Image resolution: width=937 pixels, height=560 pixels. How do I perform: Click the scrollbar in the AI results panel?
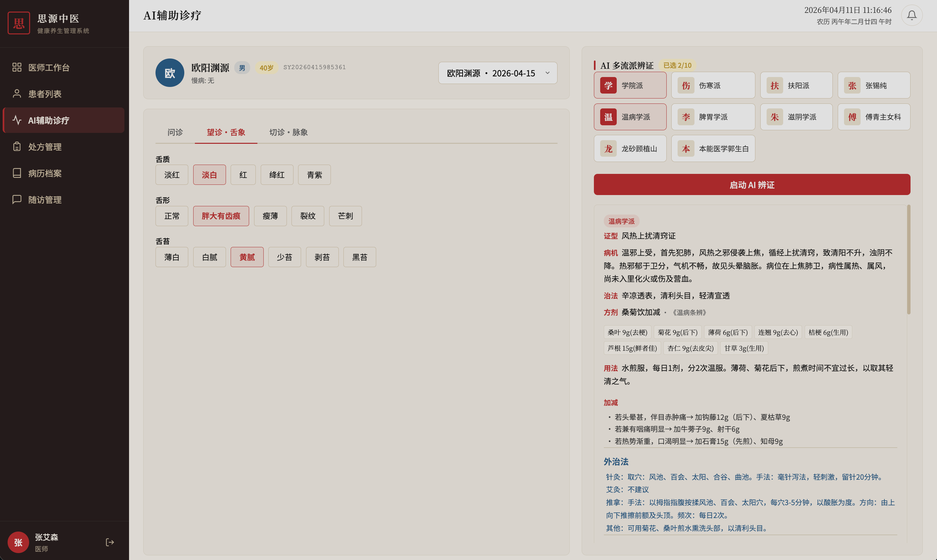(908, 260)
